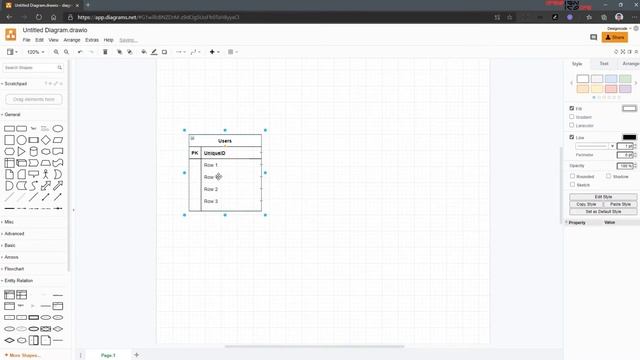The image size is (640, 360).
Task: Open the 120% zoom dropdown
Action: coord(36,52)
